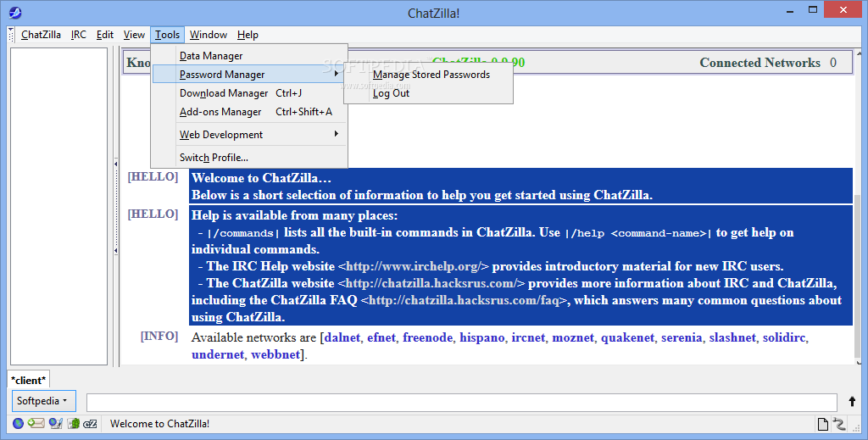The image size is (868, 440).
Task: Expand the Password Manager submenu arrow
Action: click(336, 74)
